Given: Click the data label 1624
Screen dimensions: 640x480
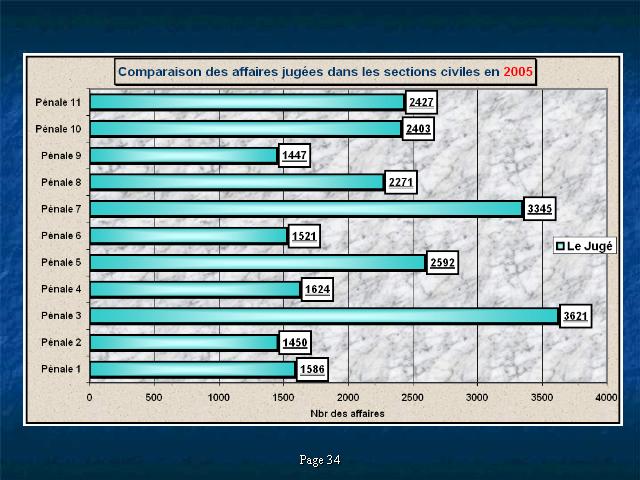Looking at the screenshot, I should coord(317,289).
